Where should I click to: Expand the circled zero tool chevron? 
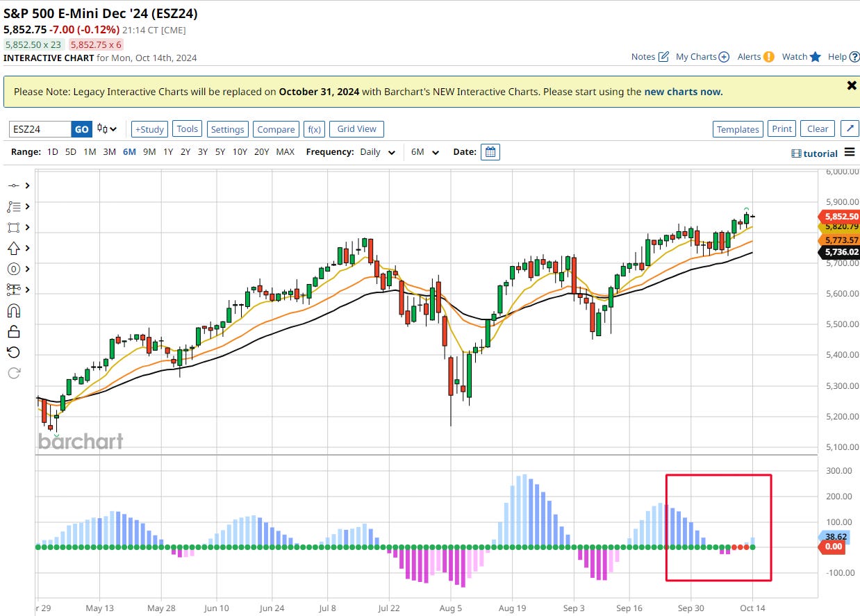coord(27,269)
